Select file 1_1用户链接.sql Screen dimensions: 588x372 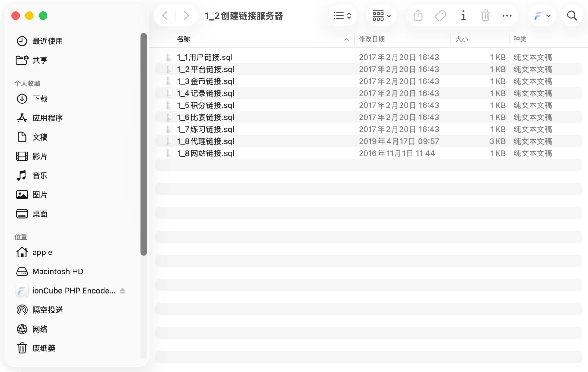pyautogui.click(x=368, y=57)
